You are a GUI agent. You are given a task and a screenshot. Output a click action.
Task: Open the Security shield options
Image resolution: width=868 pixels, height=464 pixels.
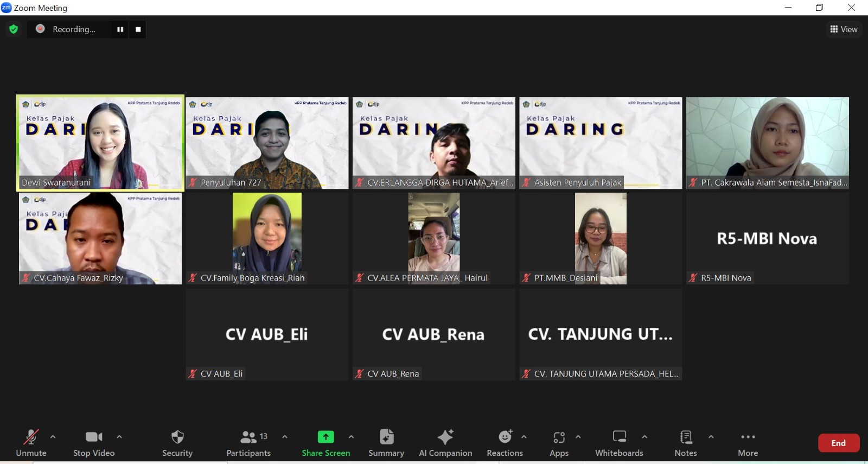pyautogui.click(x=177, y=443)
